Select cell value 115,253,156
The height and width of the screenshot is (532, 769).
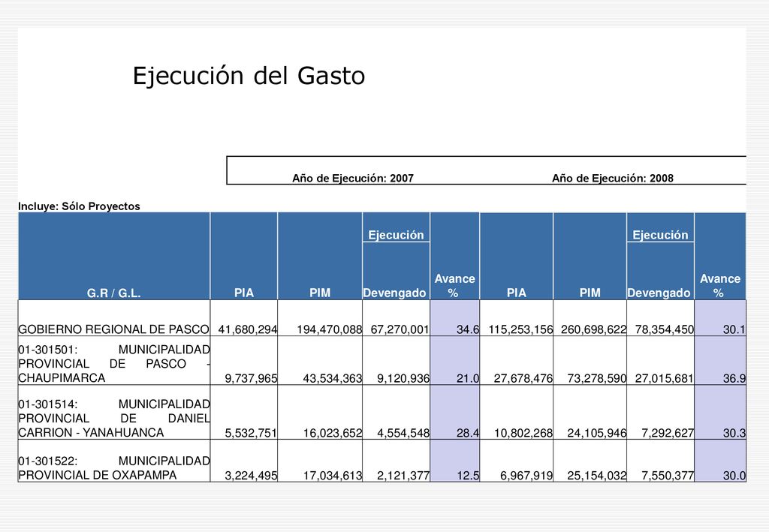coord(520,329)
